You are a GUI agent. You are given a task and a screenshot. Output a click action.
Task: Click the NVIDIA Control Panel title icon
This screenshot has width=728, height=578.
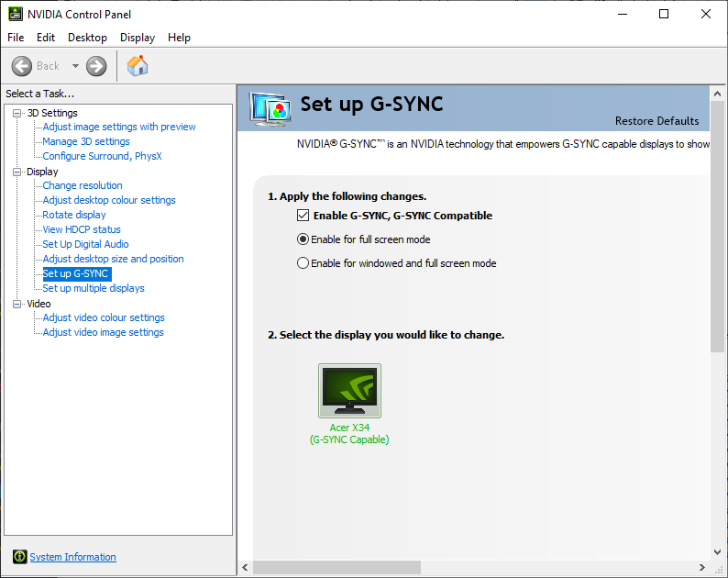[x=16, y=14]
